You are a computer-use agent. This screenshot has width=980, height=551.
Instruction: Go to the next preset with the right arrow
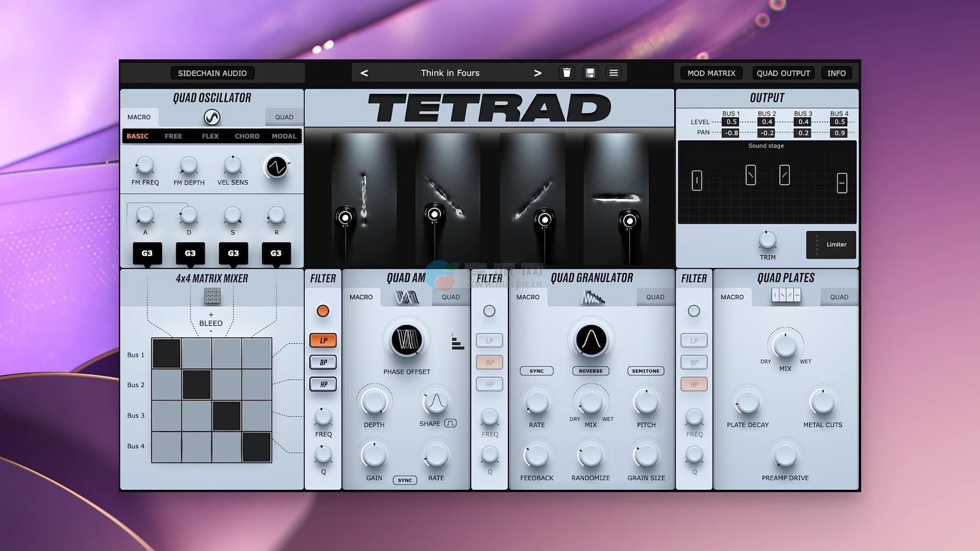(x=537, y=73)
